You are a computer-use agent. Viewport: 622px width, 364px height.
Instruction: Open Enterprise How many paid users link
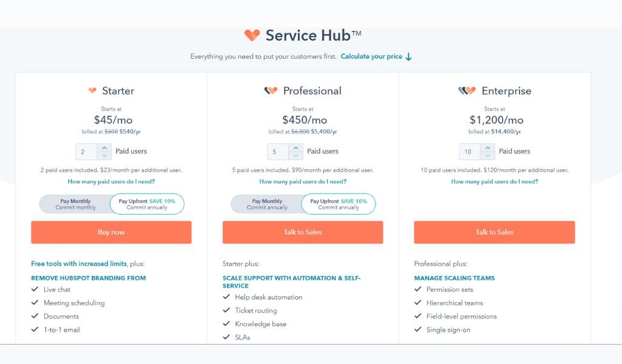click(x=495, y=181)
